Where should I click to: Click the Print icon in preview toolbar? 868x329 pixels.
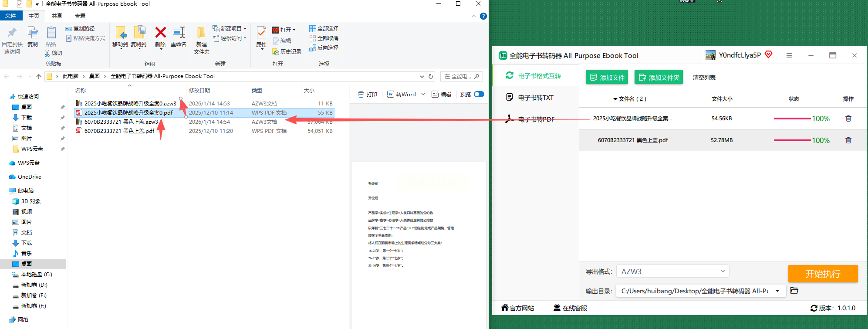pyautogui.click(x=361, y=95)
